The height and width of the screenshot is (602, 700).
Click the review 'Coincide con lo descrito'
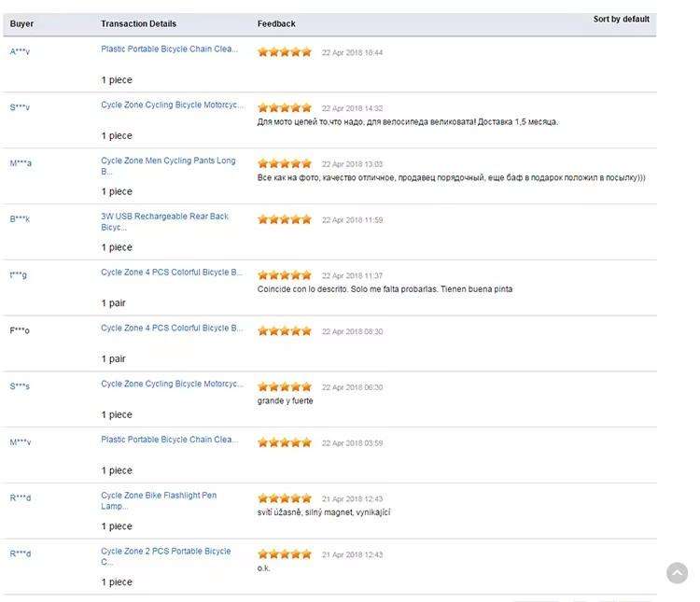385,289
